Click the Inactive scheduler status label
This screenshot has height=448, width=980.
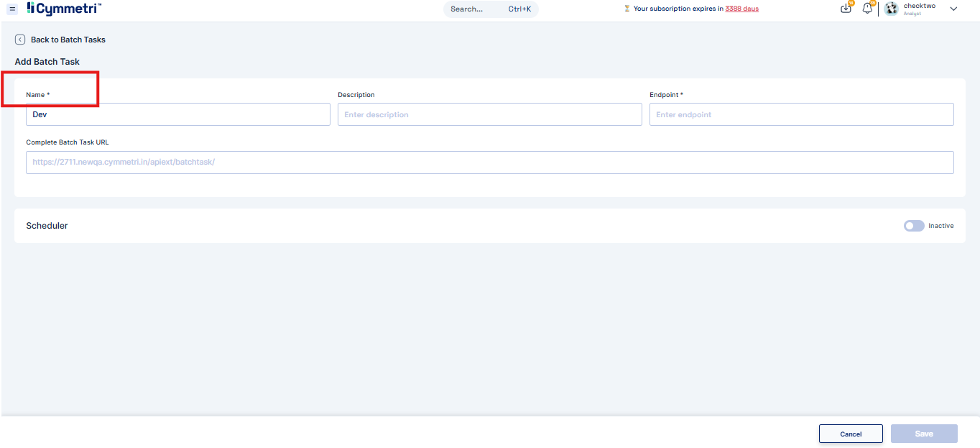point(940,226)
